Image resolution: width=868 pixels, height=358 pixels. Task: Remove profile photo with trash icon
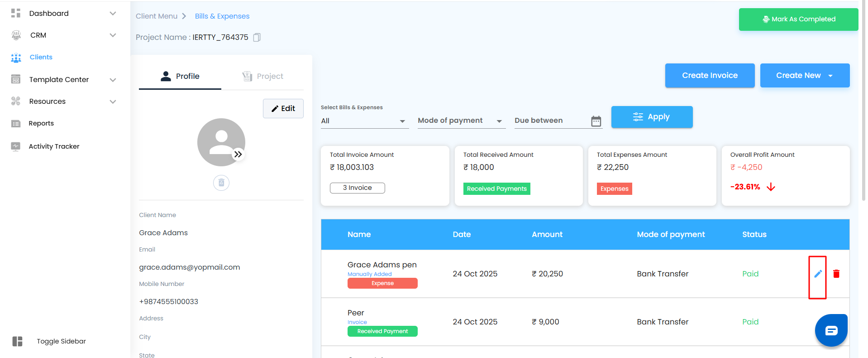221,183
